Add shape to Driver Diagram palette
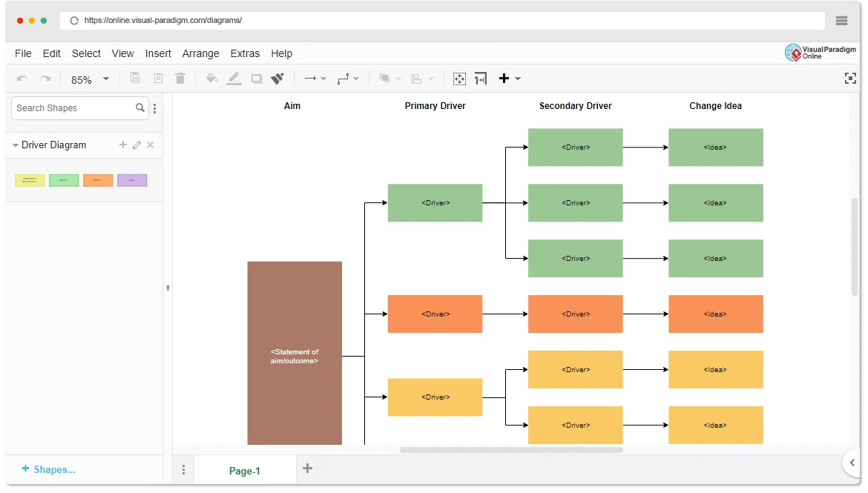868x493 pixels. (x=123, y=145)
